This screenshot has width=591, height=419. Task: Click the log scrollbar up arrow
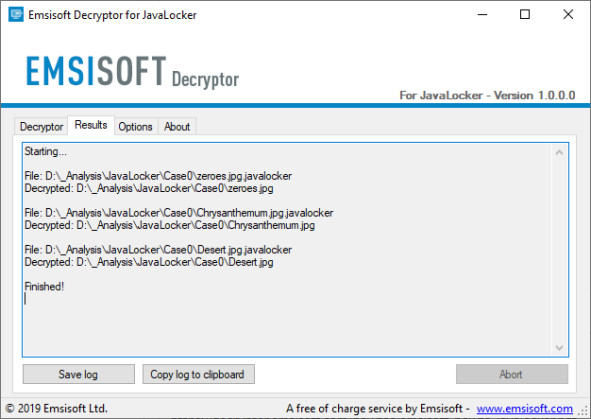559,153
